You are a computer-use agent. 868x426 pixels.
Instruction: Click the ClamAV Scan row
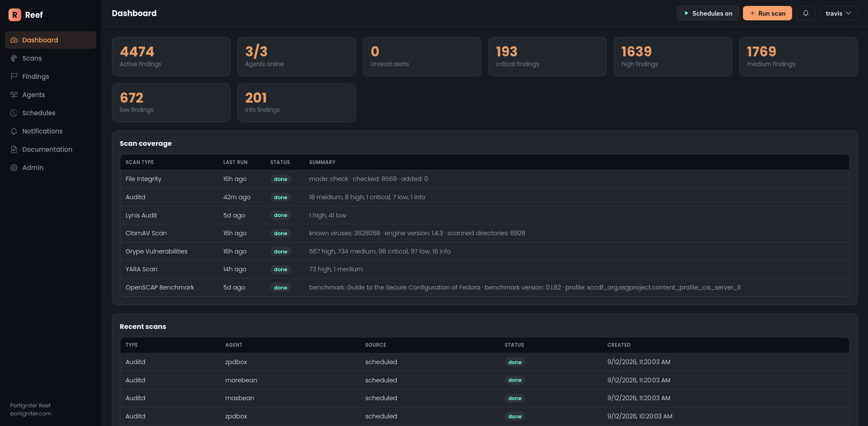(485, 233)
